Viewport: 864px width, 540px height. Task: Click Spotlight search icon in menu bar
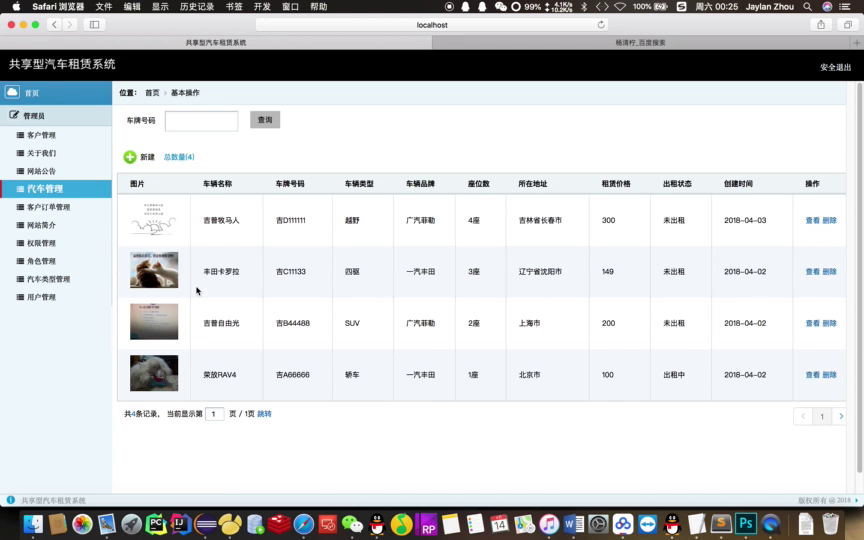point(807,7)
